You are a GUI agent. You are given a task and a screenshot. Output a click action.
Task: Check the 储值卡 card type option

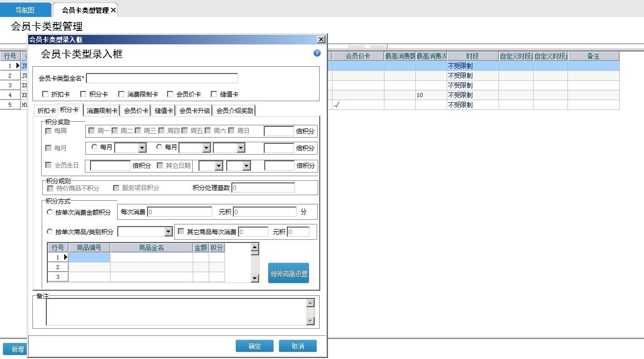coord(214,95)
